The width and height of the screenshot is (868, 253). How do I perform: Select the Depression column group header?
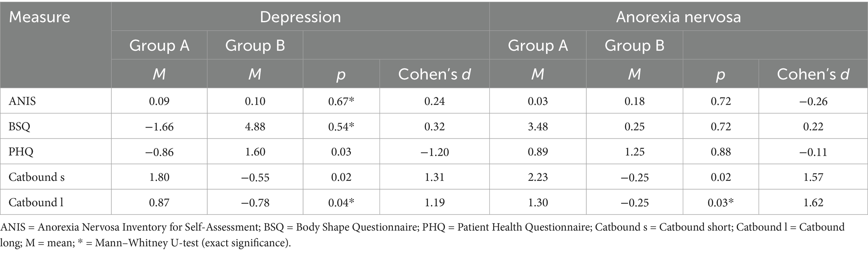click(x=300, y=17)
